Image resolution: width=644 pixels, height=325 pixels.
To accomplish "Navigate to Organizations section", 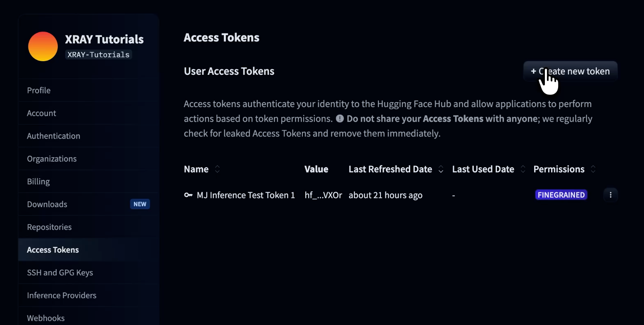I will coord(88,158).
